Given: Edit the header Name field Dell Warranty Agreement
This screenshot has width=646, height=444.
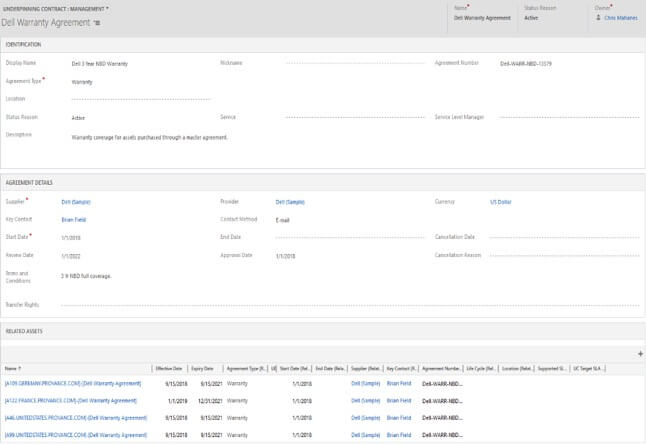Looking at the screenshot, I should click(x=482, y=18).
